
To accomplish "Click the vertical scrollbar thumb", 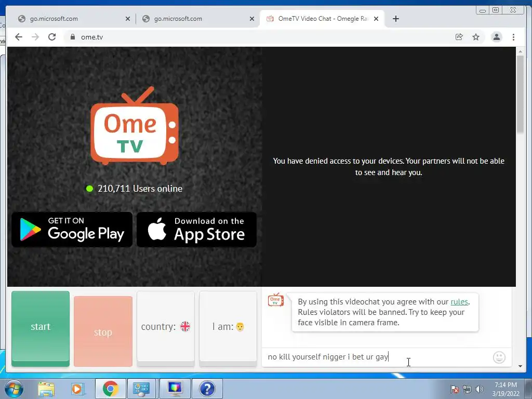I will pyautogui.click(x=521, y=94).
